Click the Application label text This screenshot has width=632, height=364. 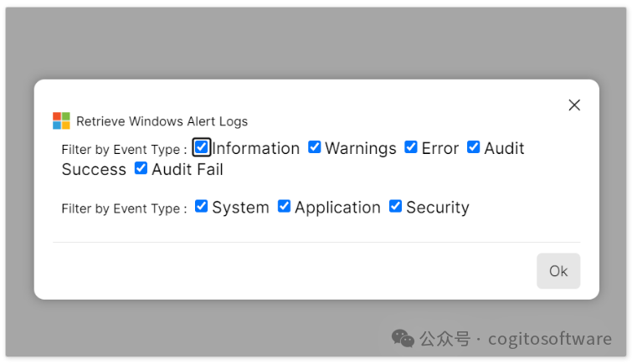tap(338, 208)
